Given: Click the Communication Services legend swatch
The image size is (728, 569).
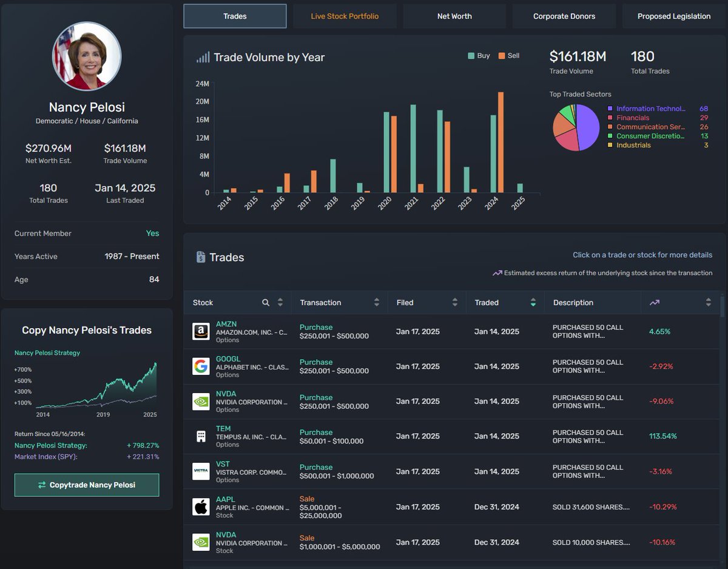Looking at the screenshot, I should tap(610, 127).
